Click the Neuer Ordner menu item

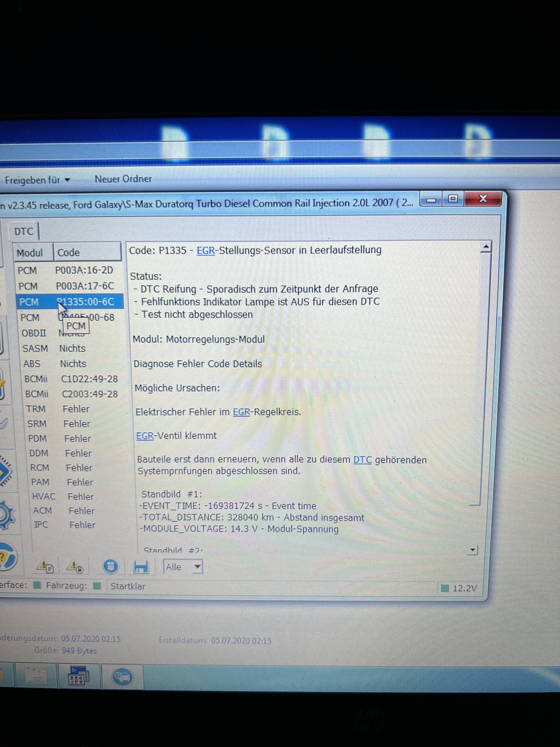pos(123,179)
